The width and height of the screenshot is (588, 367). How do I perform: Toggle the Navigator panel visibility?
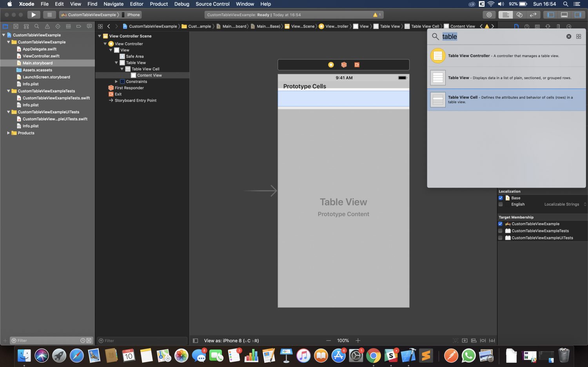551,15
